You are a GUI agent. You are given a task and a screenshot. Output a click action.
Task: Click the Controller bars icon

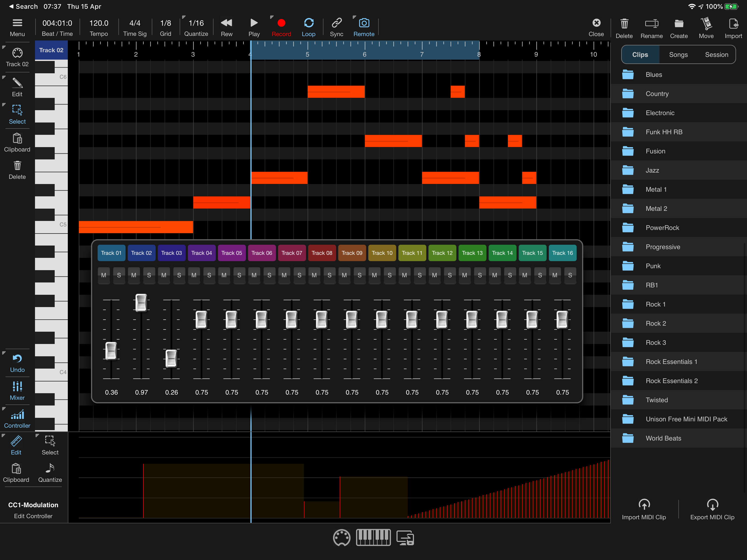[x=17, y=415]
